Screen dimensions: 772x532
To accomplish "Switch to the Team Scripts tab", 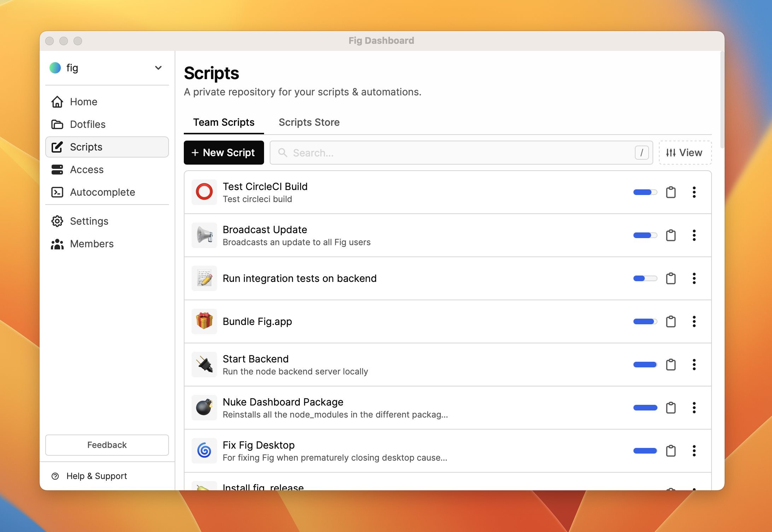I will 224,122.
